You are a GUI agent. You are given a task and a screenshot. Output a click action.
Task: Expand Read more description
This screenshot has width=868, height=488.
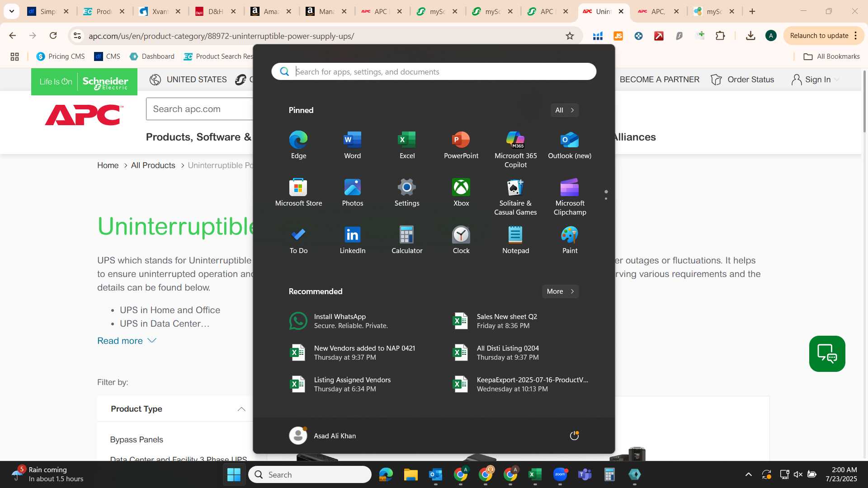coord(127,341)
